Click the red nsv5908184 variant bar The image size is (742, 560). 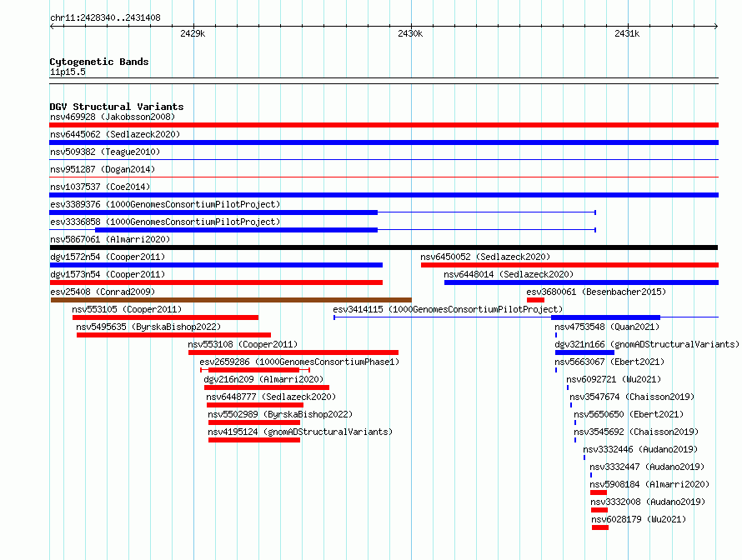599,492
